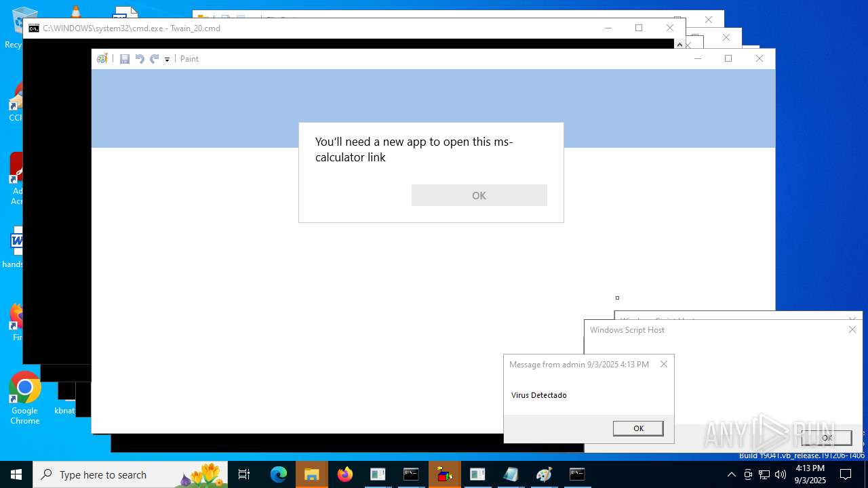The width and height of the screenshot is (868, 488).
Task: Switch to the colored-blocks app on taskbar
Action: (445, 474)
